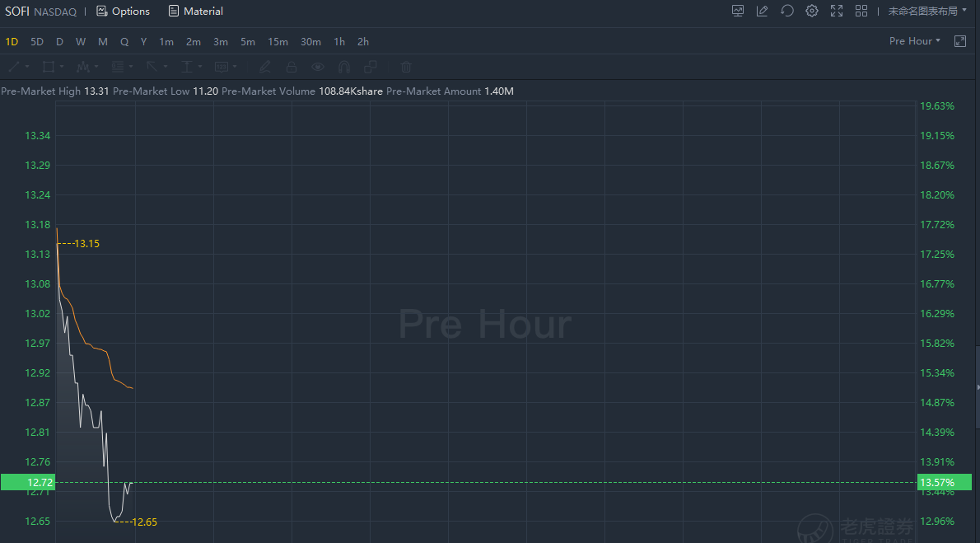This screenshot has height=543, width=980.
Task: Select the freehand pencil brush tool
Action: (264, 66)
